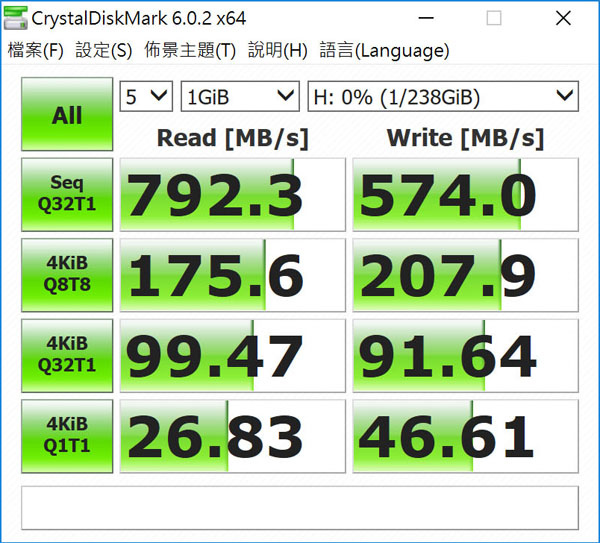Open the 說明(H) menu
This screenshot has width=600, height=543.
(278, 50)
